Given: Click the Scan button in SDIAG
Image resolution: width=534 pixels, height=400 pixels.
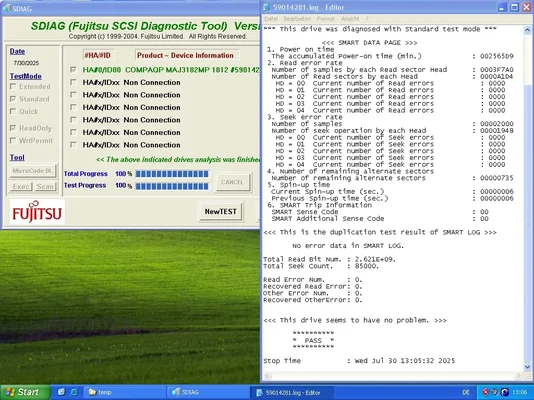Looking at the screenshot, I should pos(45,187).
